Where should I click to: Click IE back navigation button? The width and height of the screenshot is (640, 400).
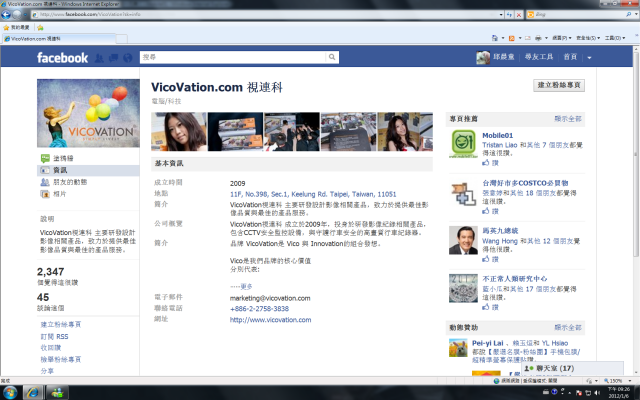click(6, 15)
